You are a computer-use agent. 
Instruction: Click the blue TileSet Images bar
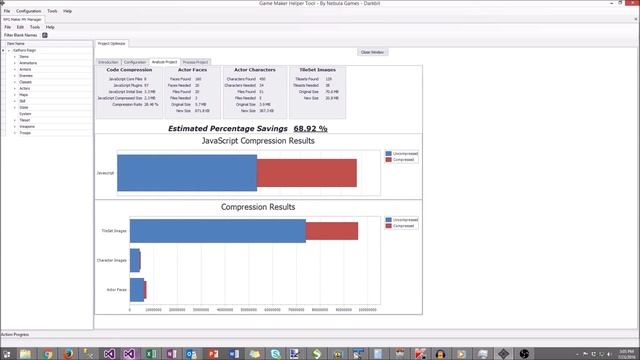tap(218, 231)
